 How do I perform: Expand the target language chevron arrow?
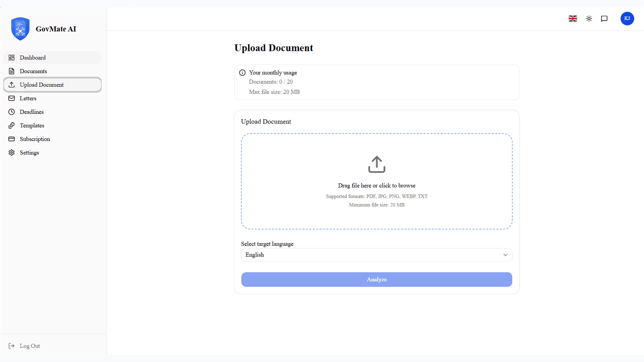coord(505,255)
